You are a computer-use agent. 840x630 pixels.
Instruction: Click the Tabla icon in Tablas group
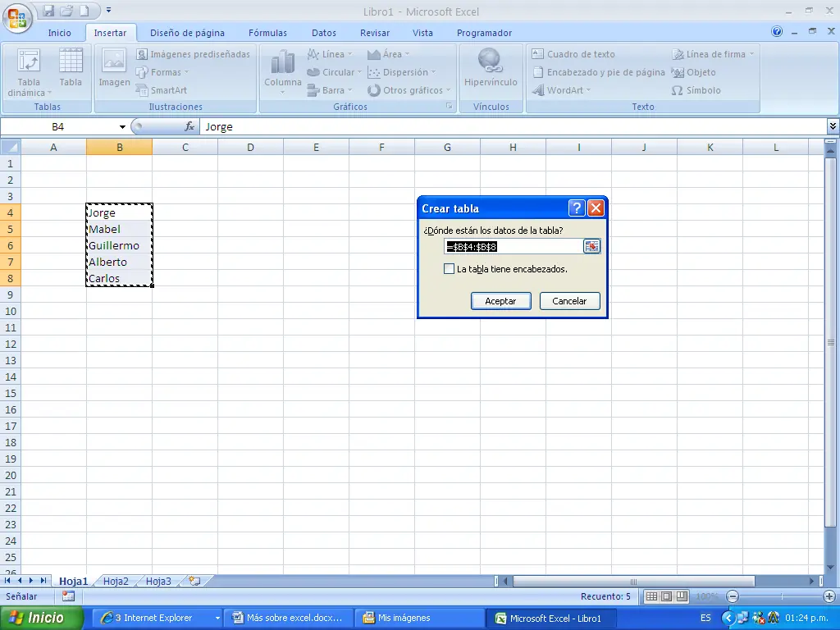tap(71, 68)
